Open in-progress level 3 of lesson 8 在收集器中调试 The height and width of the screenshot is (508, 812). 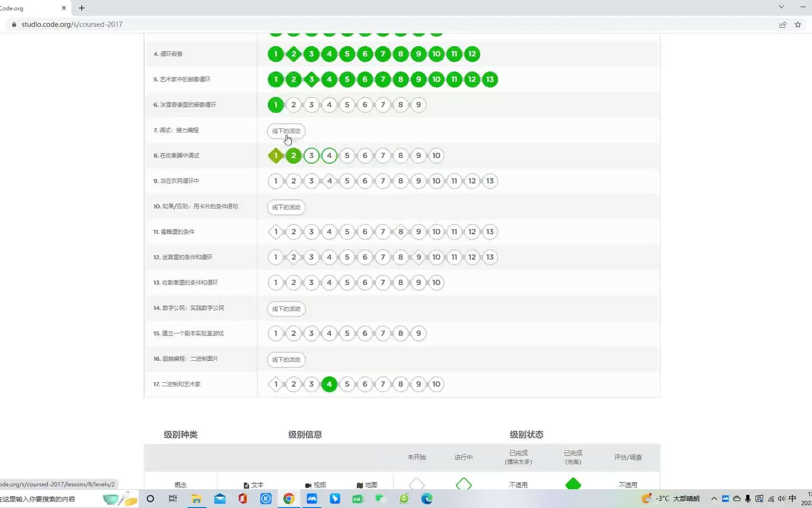(312, 156)
